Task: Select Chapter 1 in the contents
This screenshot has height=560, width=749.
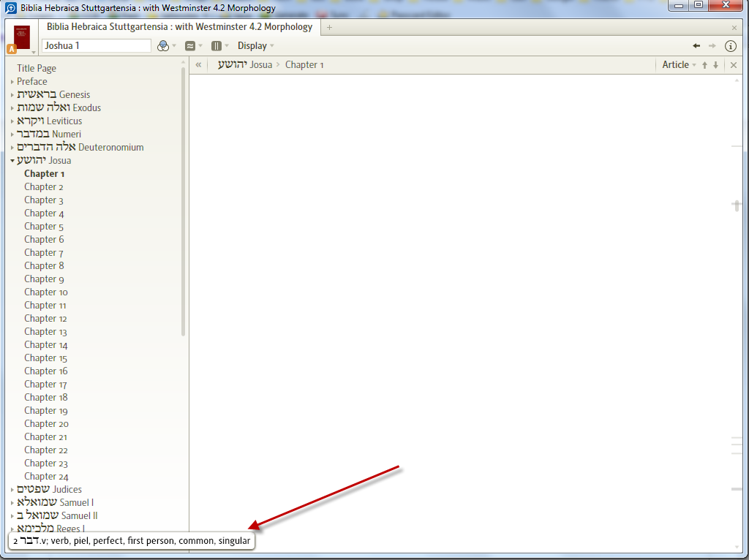Action: (x=45, y=174)
